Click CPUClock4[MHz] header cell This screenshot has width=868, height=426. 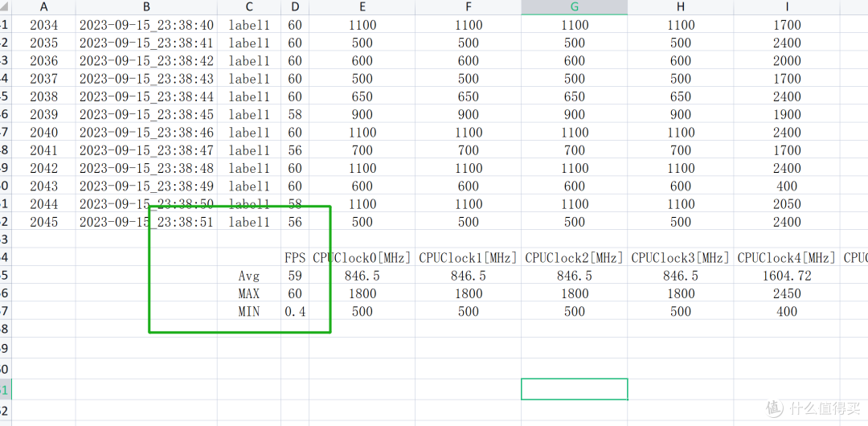click(787, 257)
